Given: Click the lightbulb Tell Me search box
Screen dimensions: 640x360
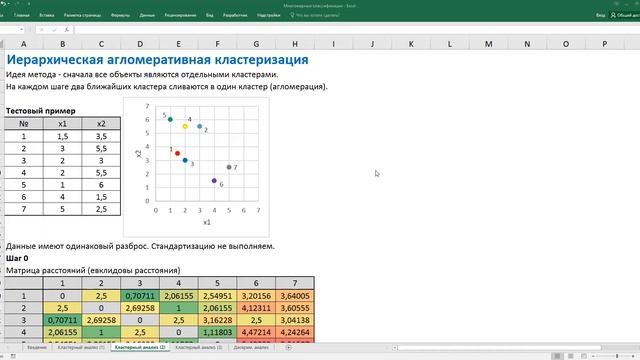Looking at the screenshot, I should (x=315, y=15).
